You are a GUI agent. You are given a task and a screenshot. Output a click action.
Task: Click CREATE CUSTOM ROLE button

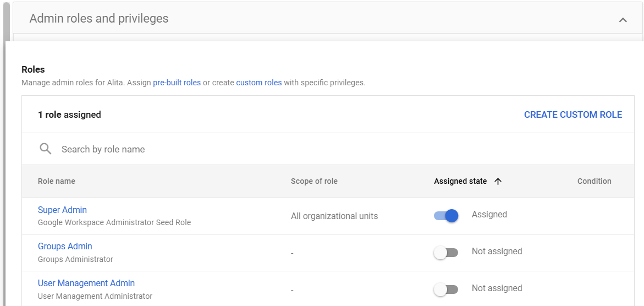[573, 114]
